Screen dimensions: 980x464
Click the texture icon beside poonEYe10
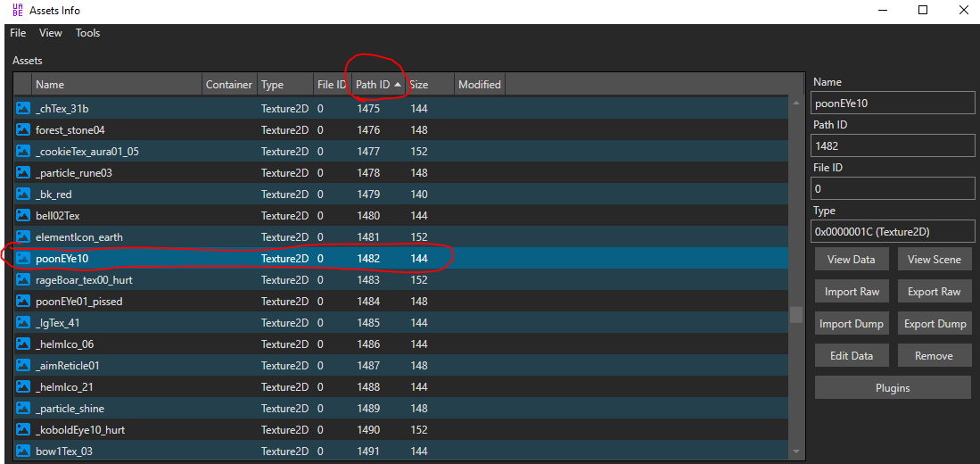[x=23, y=258]
